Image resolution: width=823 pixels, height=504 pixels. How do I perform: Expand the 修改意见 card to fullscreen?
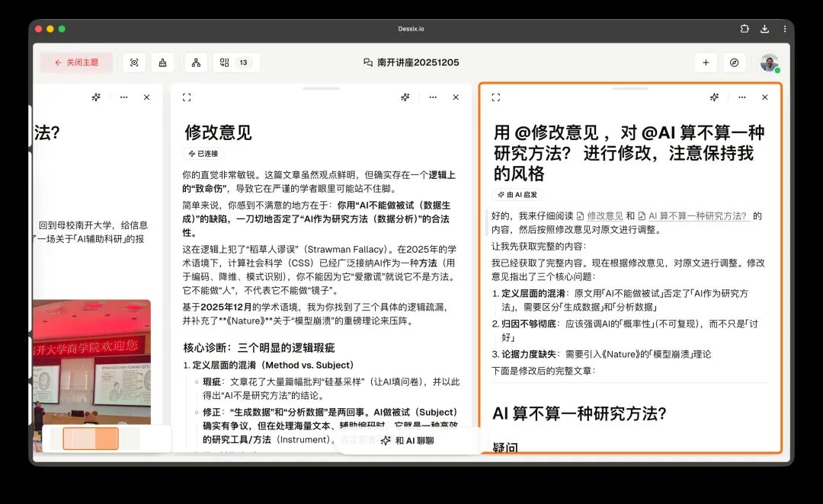pyautogui.click(x=187, y=97)
